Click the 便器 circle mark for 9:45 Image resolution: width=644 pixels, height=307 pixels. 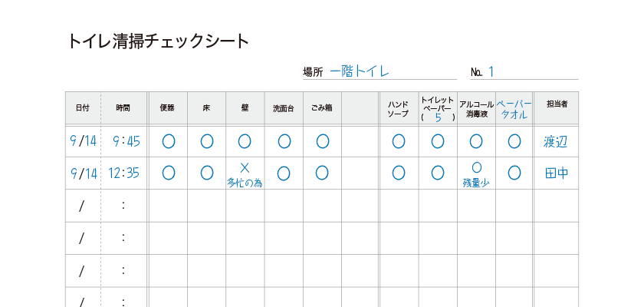click(169, 141)
